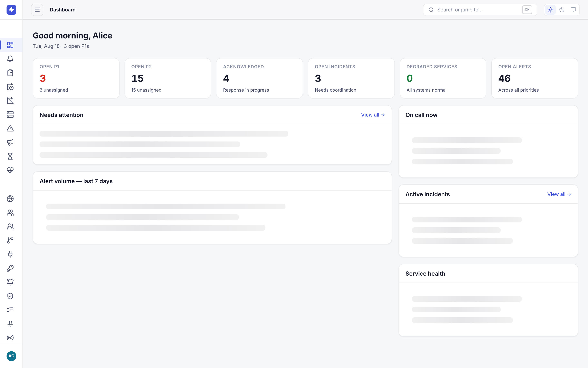Open the globe icon in sidebar
Image resolution: width=588 pixels, height=368 pixels.
coord(10,199)
